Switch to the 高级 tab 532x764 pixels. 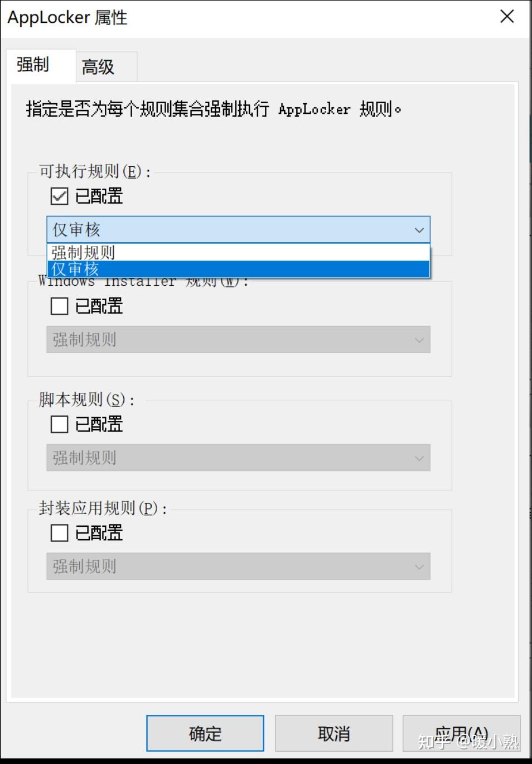click(x=98, y=66)
